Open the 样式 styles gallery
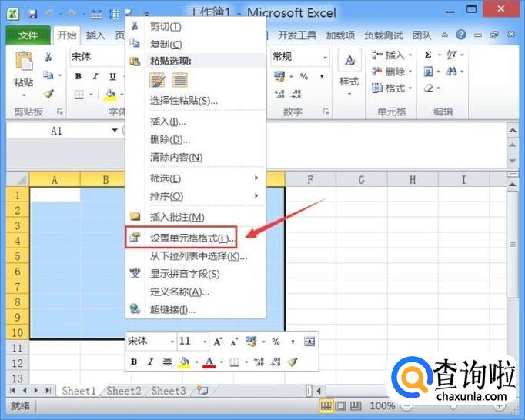Viewport: 525px width, 420px height. 349,72
